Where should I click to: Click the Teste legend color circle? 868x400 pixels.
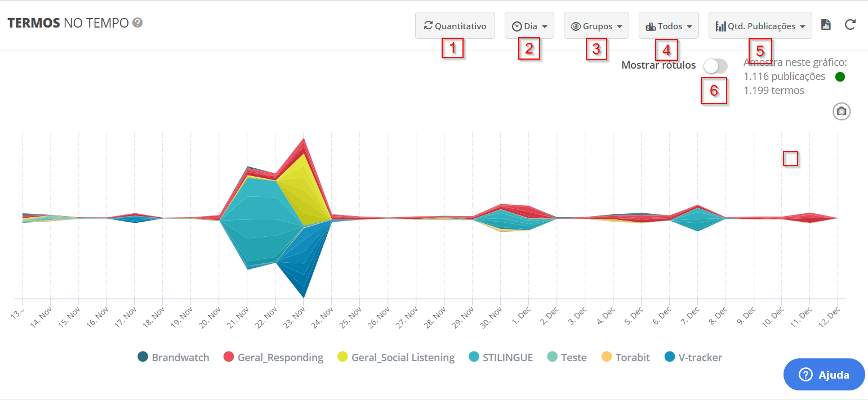[553, 357]
